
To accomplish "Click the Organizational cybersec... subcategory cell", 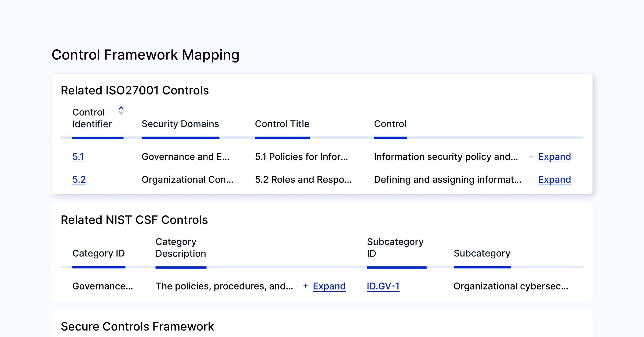I will tap(511, 286).
